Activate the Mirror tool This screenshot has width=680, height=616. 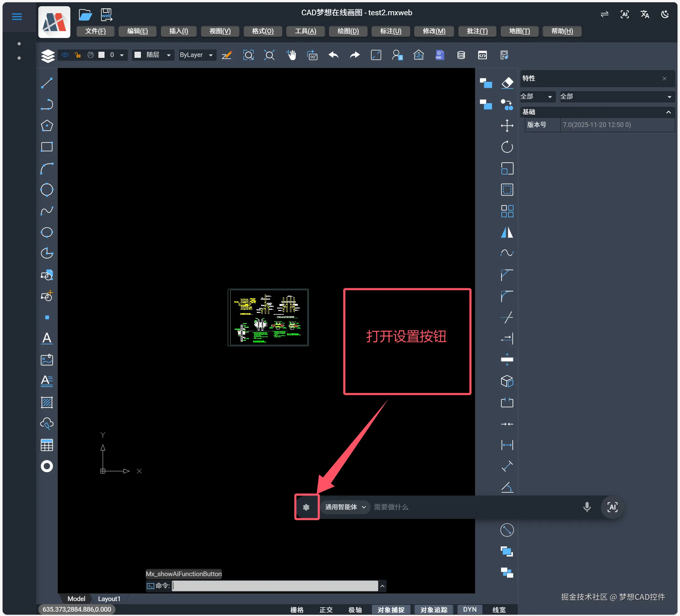tap(507, 232)
